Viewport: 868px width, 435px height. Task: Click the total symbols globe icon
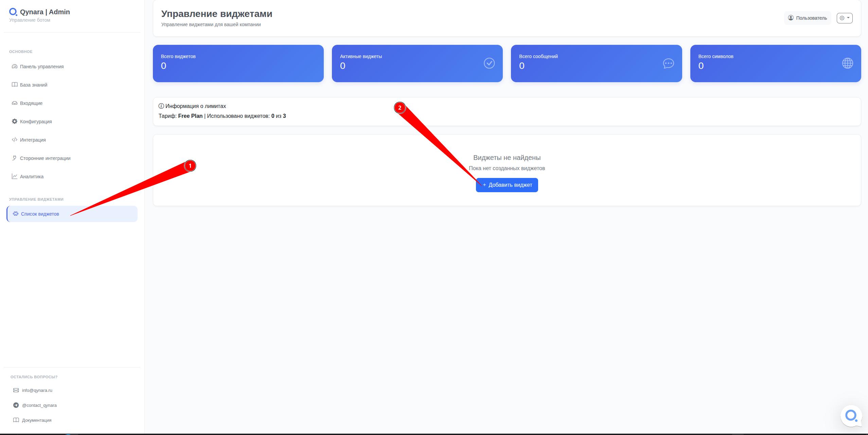[847, 63]
